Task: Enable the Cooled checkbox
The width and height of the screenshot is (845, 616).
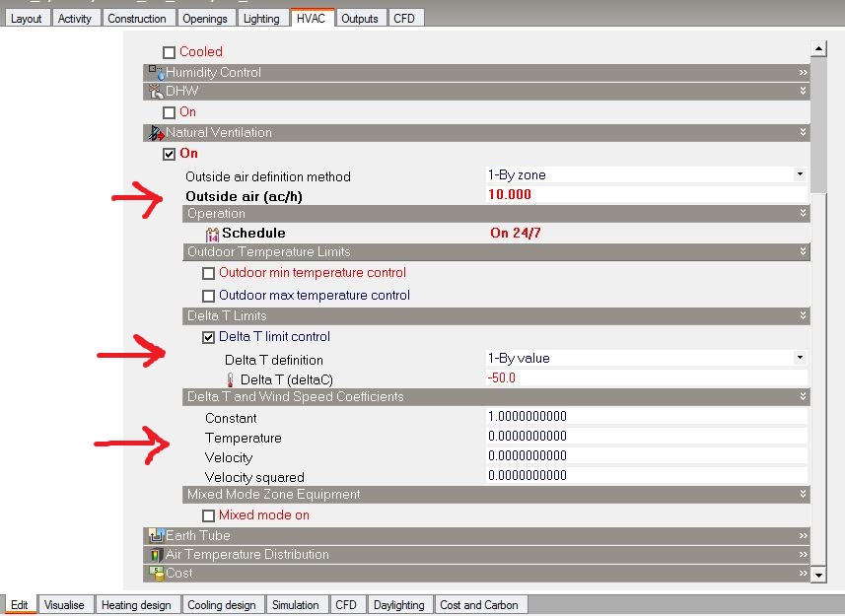Action: [x=170, y=52]
